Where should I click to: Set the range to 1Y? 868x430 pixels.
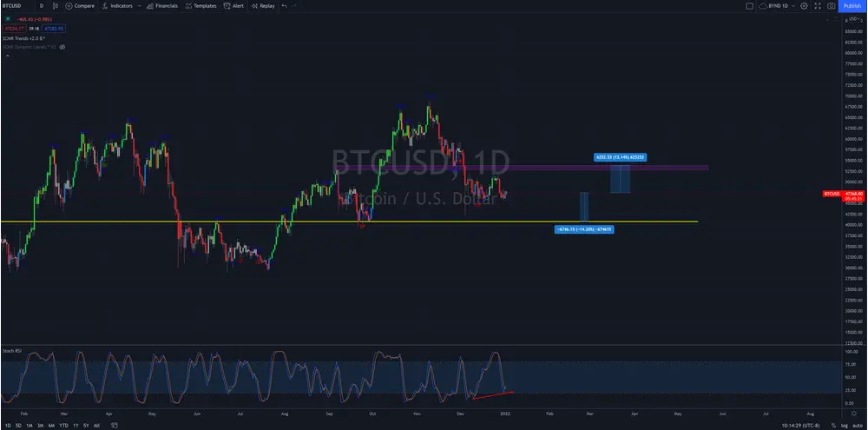[x=76, y=425]
